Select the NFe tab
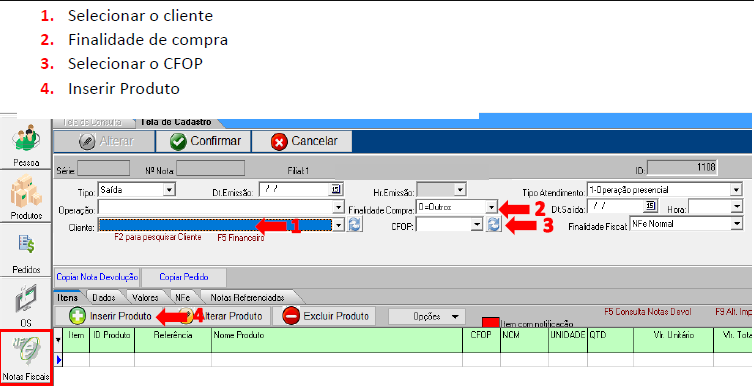This screenshot has height=390, width=754. (x=183, y=297)
